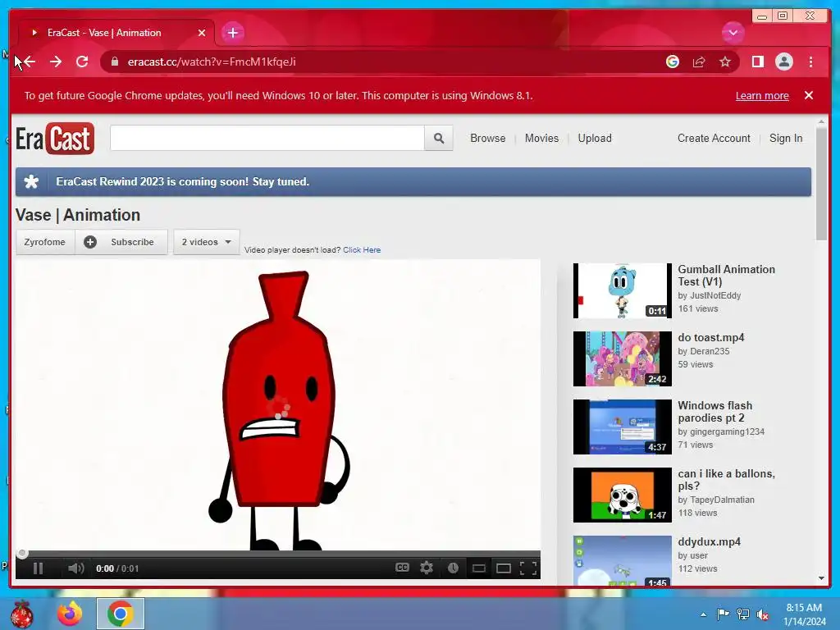Go to the Upload page
Screen dimensions: 840x630
click(x=595, y=138)
